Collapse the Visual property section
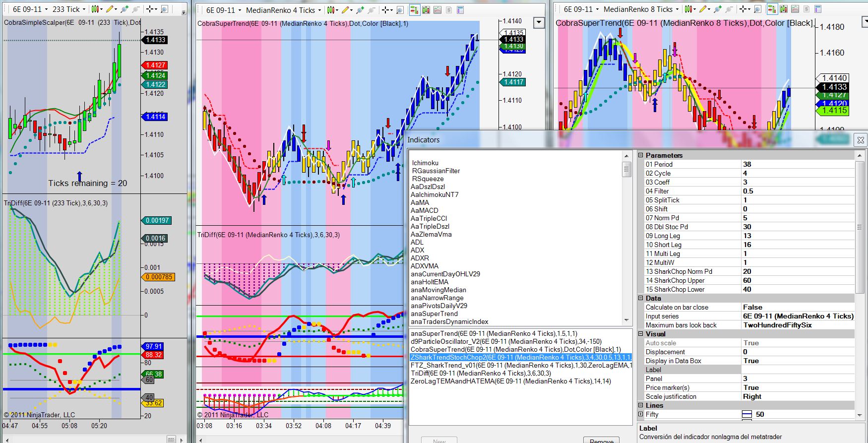The image size is (868, 443). pyautogui.click(x=640, y=334)
